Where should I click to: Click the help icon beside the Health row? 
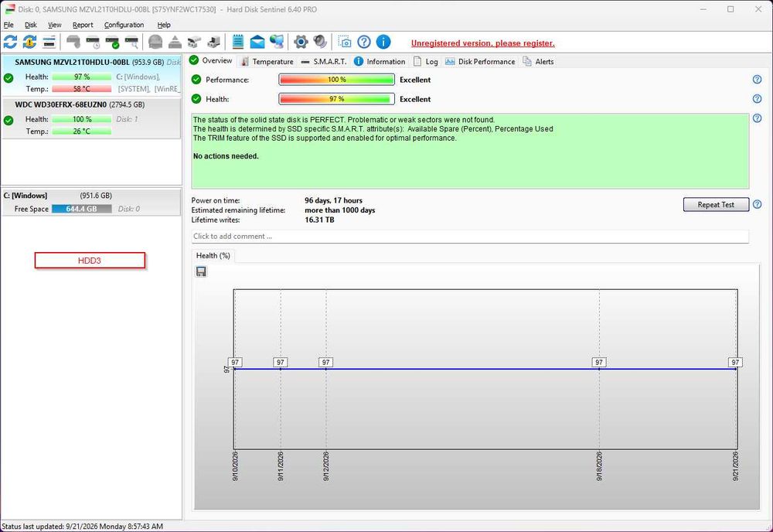click(x=758, y=99)
